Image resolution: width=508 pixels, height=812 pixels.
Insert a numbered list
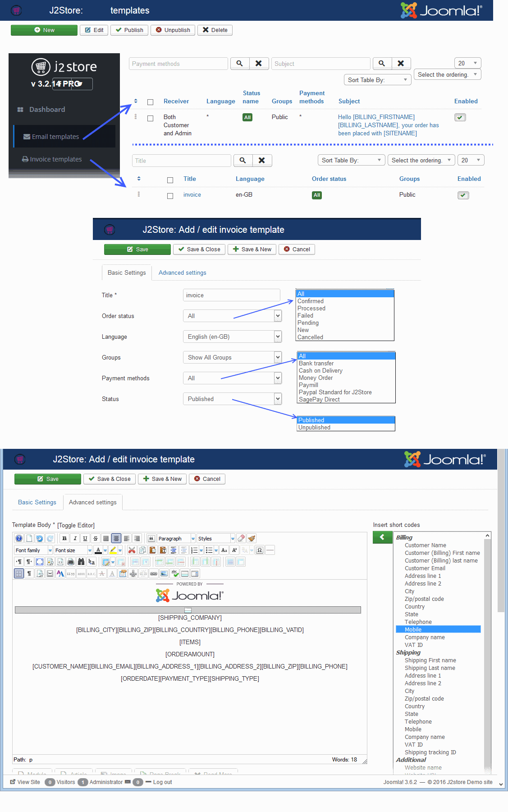194,550
